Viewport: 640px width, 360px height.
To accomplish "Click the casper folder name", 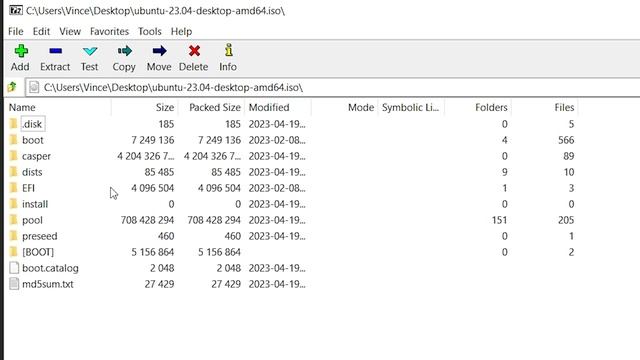I will 36,156.
